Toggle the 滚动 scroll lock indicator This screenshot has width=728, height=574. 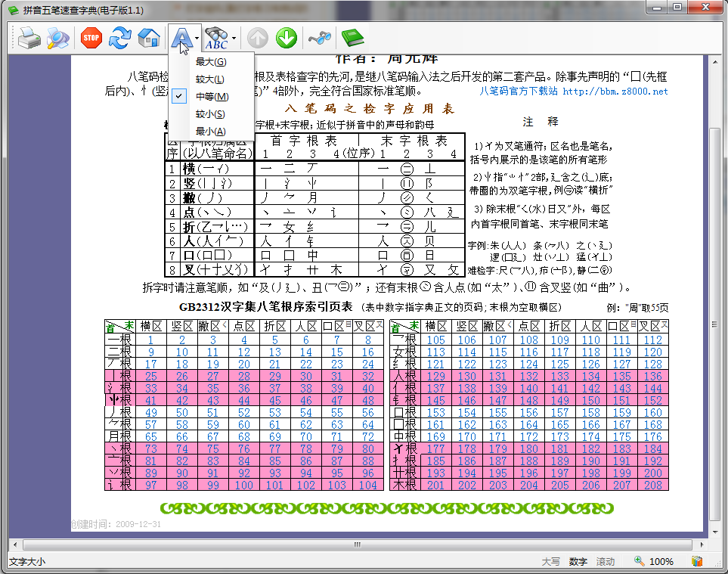605,561
